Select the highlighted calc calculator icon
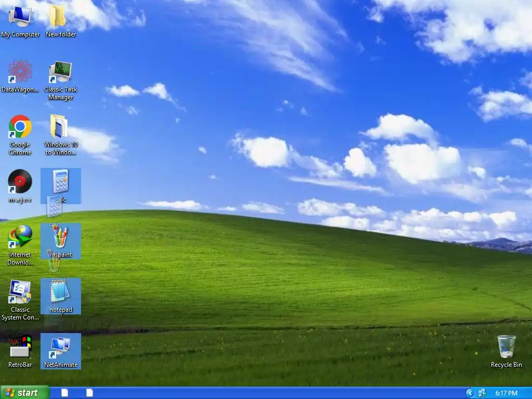This screenshot has height=399, width=532. coord(61,186)
